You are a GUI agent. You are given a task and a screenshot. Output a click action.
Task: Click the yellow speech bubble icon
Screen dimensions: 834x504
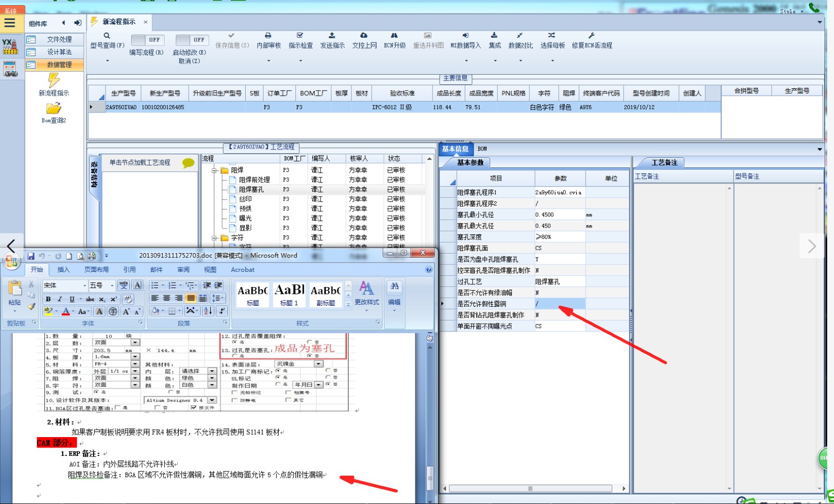pyautogui.click(x=188, y=163)
